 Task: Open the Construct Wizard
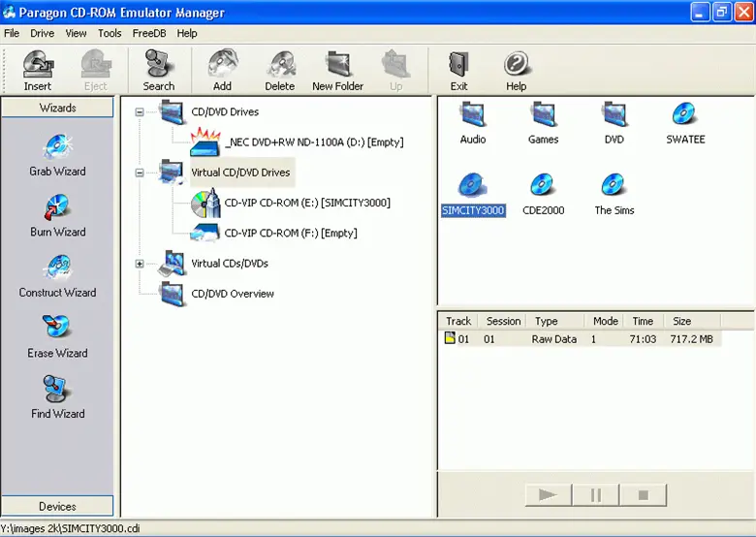click(57, 275)
